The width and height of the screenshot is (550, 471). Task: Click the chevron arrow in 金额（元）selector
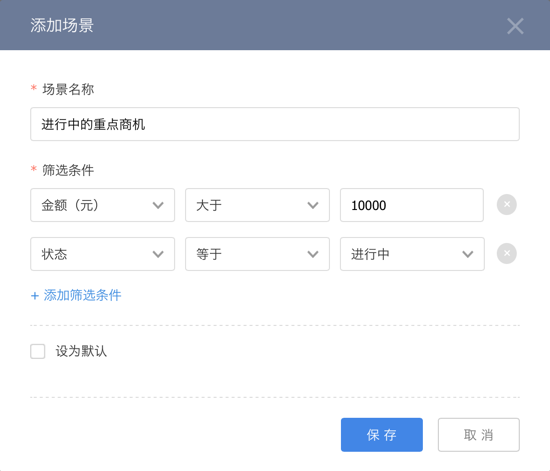pyautogui.click(x=158, y=205)
